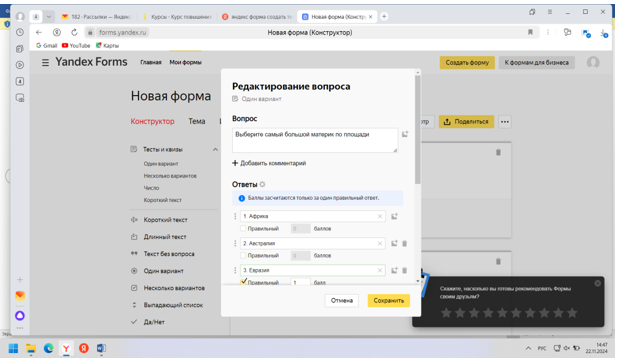Uncheck Правильный for the Евразия answer
This screenshot has width=618, height=363.
pos(244,281)
